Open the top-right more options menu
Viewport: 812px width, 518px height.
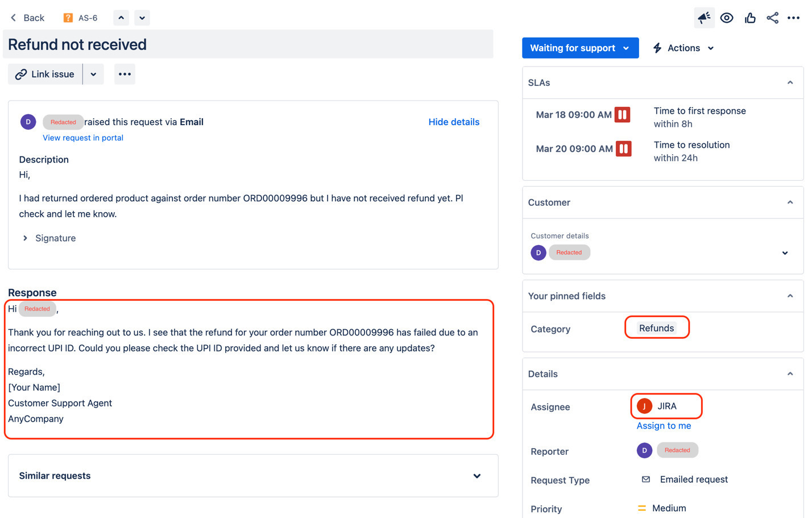(794, 18)
